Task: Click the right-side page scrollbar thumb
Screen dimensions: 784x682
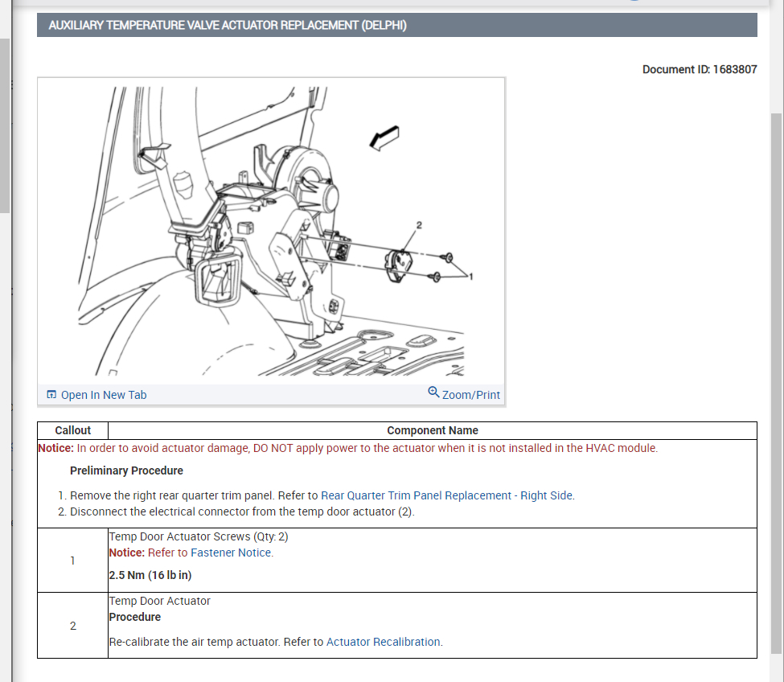Action: click(x=777, y=383)
